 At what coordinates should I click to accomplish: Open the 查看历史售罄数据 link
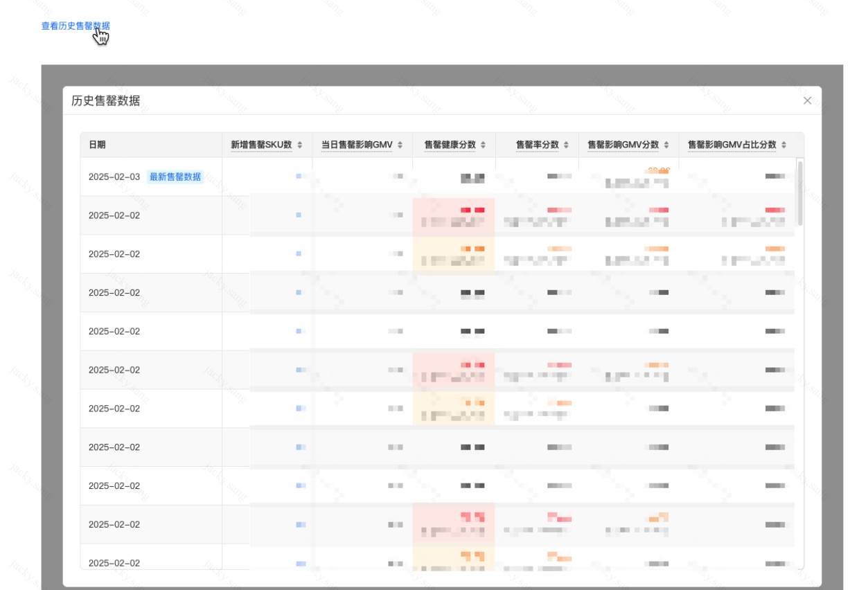point(76,26)
